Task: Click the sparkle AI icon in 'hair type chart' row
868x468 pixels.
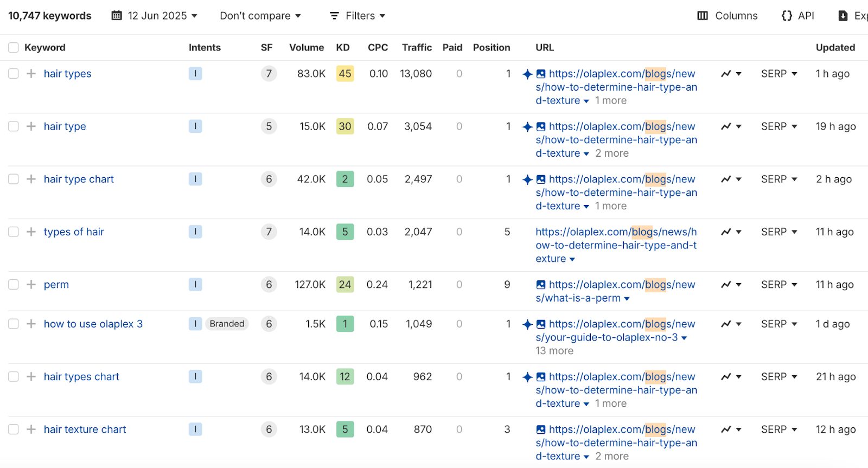Action: point(527,179)
